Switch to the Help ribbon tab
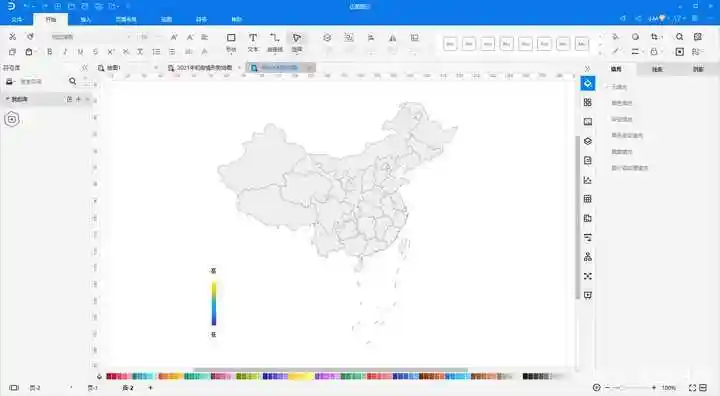 (x=236, y=19)
